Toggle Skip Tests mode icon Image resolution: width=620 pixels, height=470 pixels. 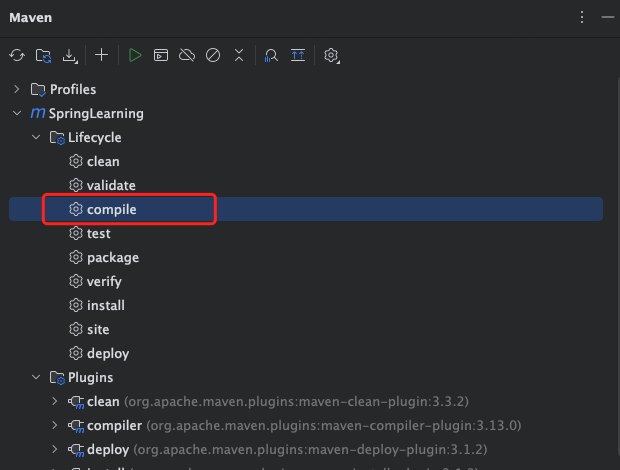click(213, 55)
